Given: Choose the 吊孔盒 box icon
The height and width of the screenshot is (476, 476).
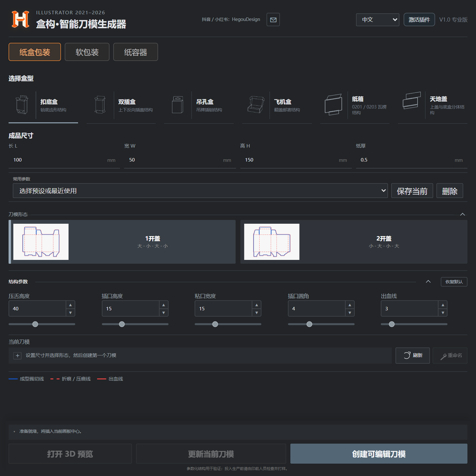Looking at the screenshot, I should click(178, 105).
